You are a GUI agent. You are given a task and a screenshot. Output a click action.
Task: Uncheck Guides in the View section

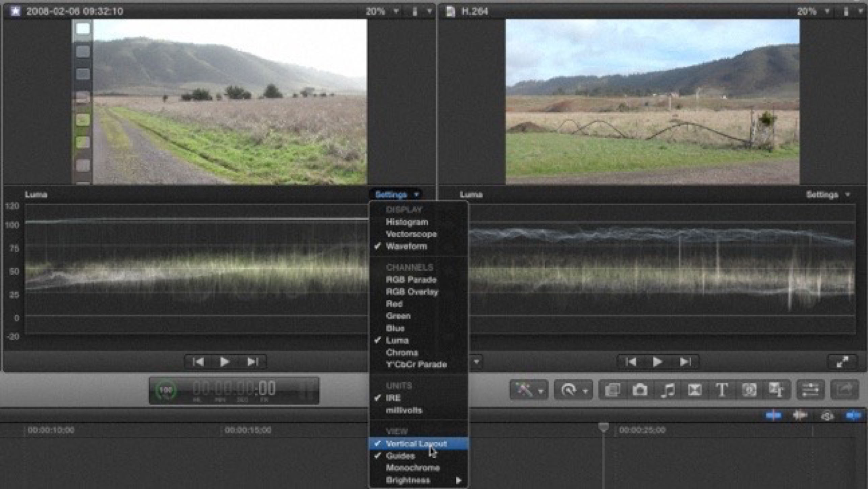[400, 456]
